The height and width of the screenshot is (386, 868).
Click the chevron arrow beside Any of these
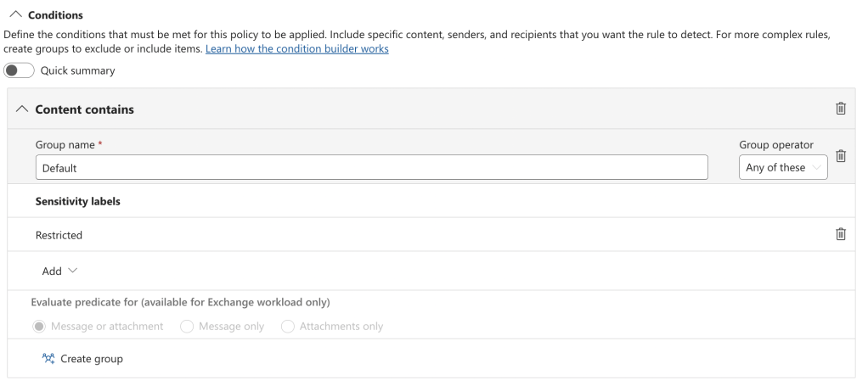[x=817, y=168]
